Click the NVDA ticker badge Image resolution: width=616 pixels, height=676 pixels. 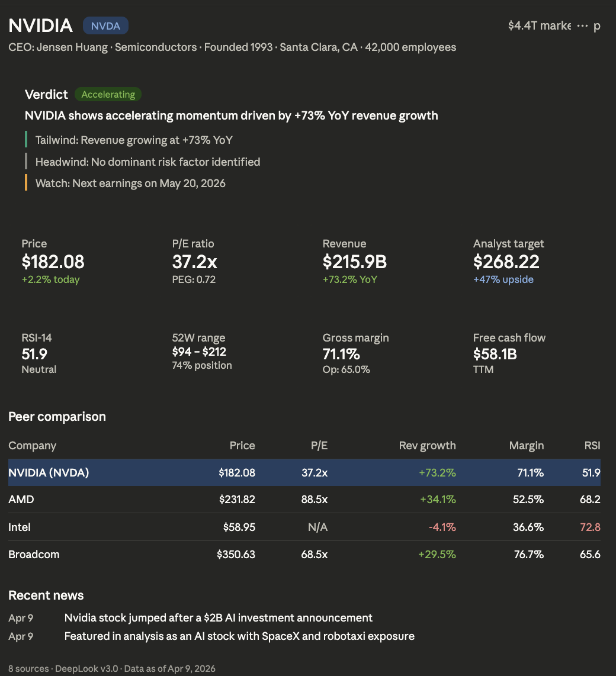pos(105,25)
